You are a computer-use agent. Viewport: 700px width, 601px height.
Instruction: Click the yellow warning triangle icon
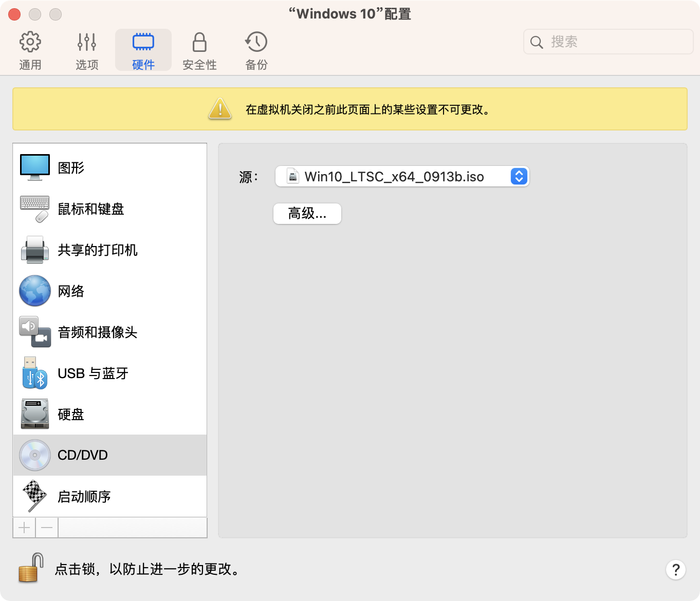pyautogui.click(x=220, y=109)
